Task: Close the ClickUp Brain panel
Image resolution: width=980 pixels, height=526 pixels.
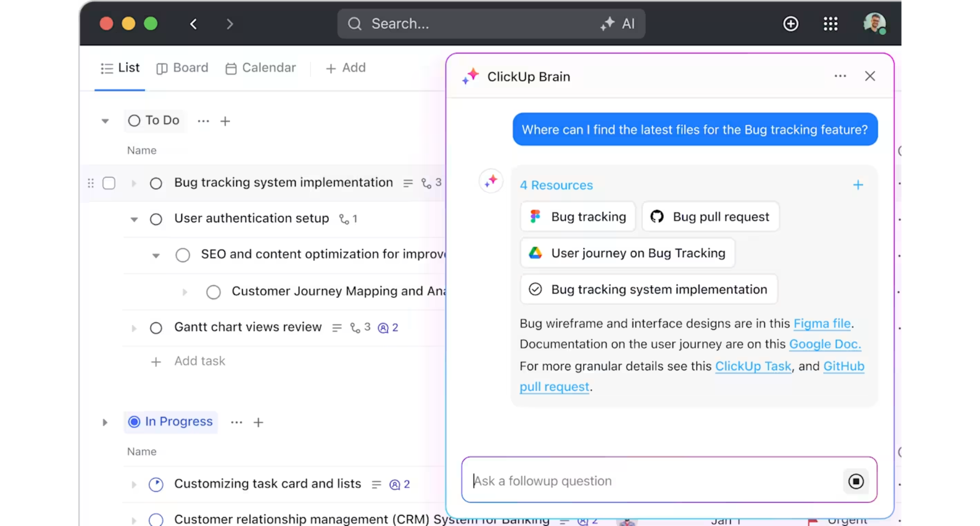Action: point(870,76)
